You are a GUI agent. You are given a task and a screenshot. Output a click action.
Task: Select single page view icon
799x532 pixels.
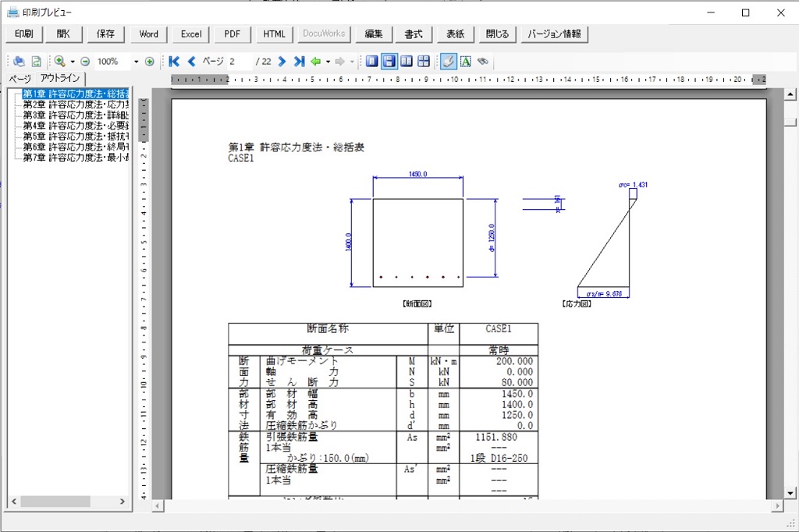372,62
